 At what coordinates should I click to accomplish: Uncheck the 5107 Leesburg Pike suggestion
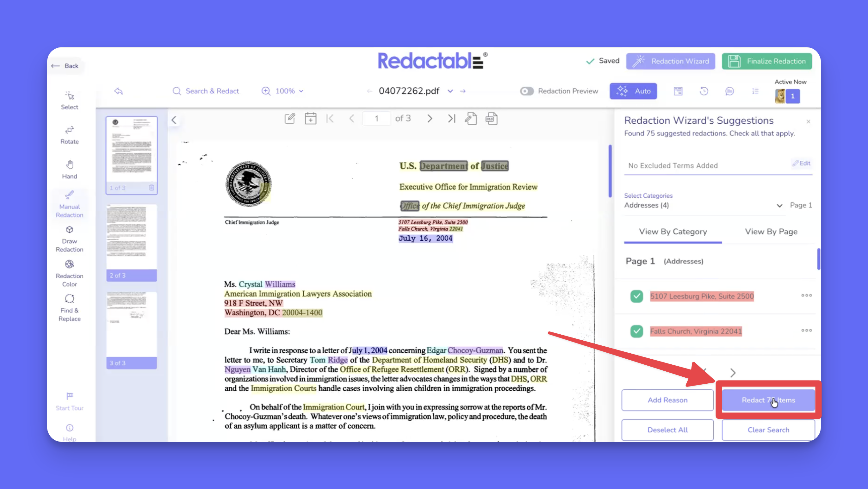coord(636,296)
